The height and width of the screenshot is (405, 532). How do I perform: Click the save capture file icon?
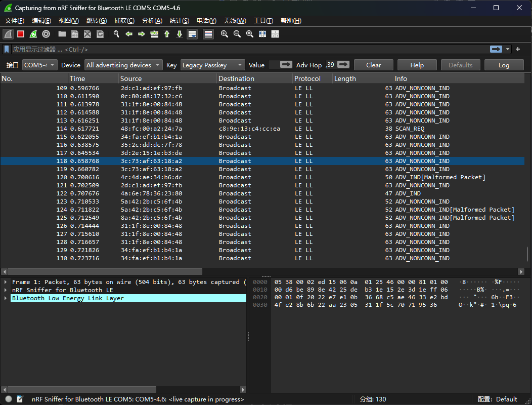pos(75,34)
